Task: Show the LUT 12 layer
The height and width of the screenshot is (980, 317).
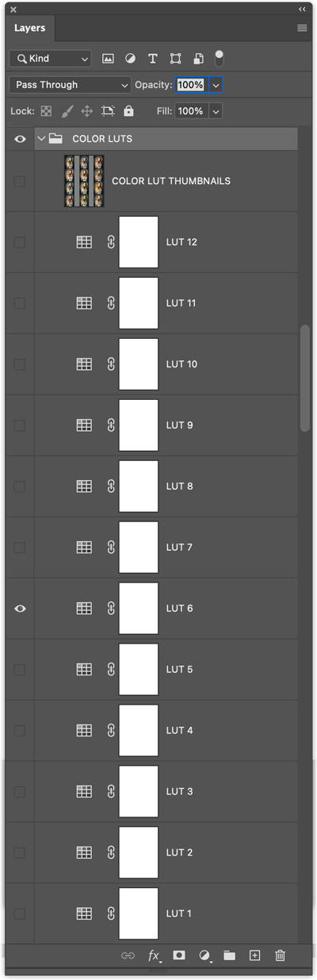Action: pos(20,242)
